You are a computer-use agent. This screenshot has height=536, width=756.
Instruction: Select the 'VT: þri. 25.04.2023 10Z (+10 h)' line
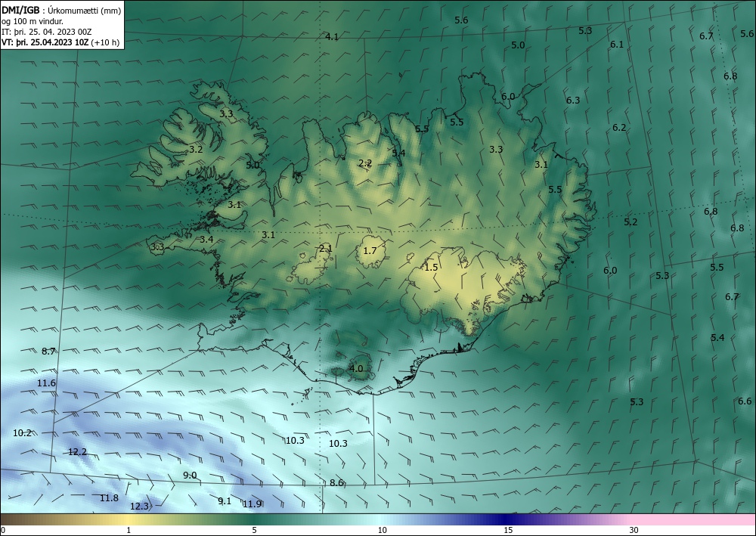click(60, 42)
